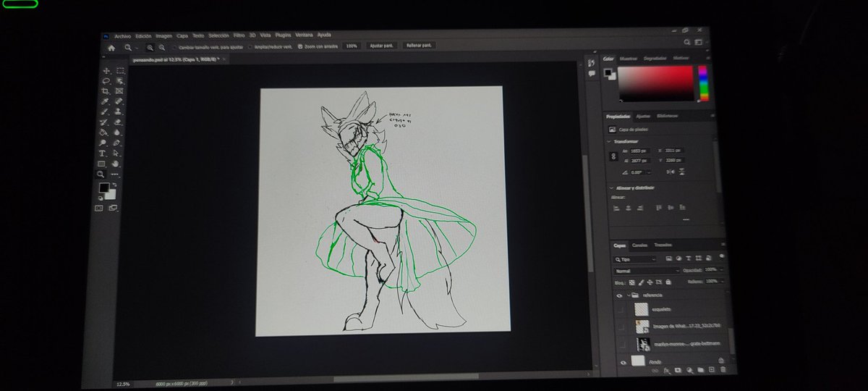
Task: Open the Ventana menu
Action: (304, 35)
